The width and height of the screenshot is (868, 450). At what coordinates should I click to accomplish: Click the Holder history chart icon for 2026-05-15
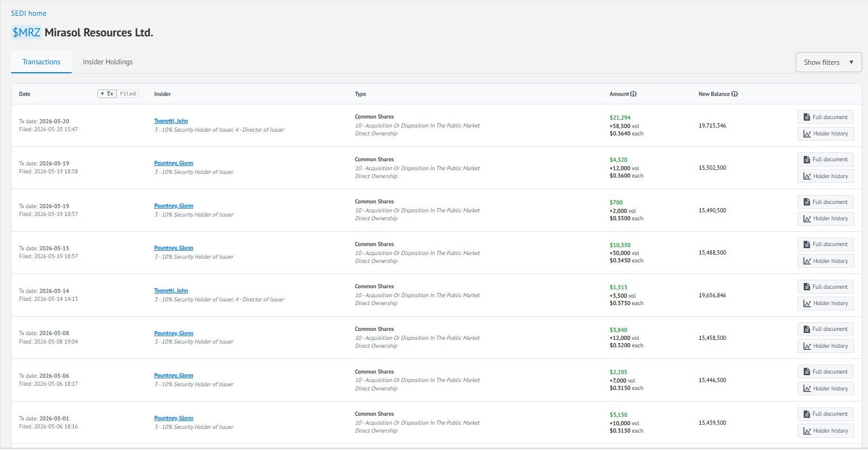click(x=807, y=261)
